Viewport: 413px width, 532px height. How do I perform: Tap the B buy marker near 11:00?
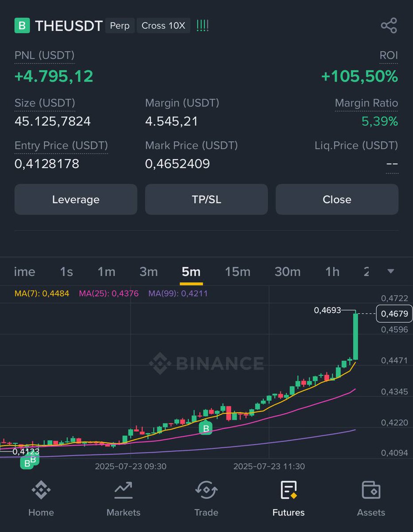click(206, 428)
